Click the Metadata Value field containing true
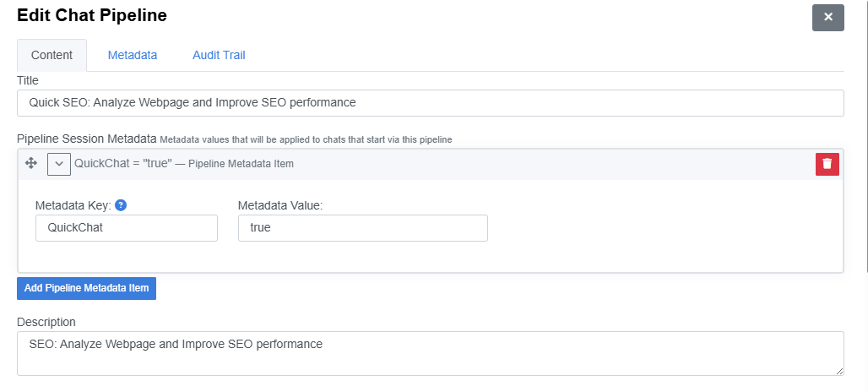Image resolution: width=868 pixels, height=392 pixels. (x=362, y=228)
